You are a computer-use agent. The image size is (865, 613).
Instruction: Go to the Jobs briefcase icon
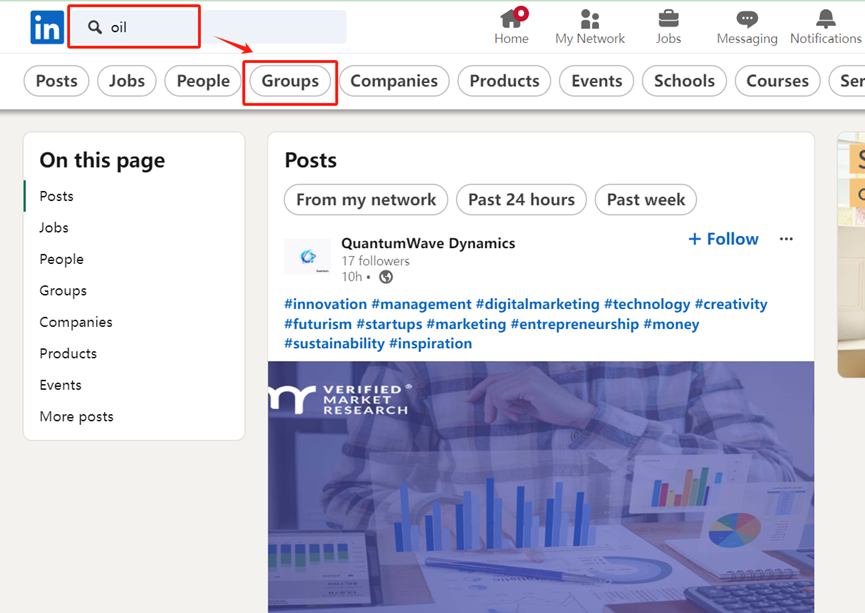[668, 19]
